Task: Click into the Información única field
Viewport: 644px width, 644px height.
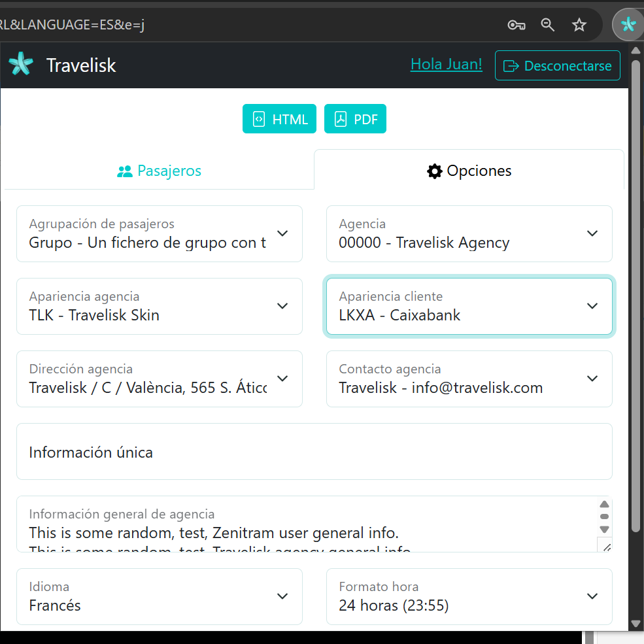Action: (x=314, y=451)
